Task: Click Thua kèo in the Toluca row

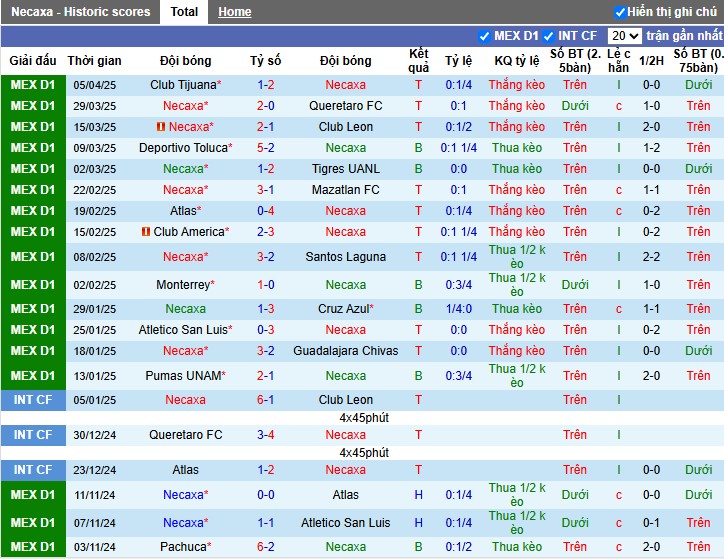Action: pyautogui.click(x=517, y=148)
